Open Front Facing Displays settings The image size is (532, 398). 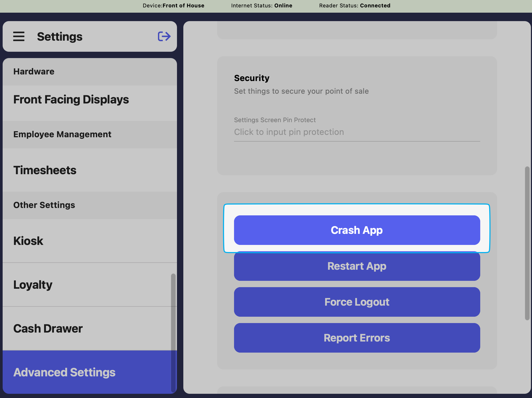[x=71, y=100]
